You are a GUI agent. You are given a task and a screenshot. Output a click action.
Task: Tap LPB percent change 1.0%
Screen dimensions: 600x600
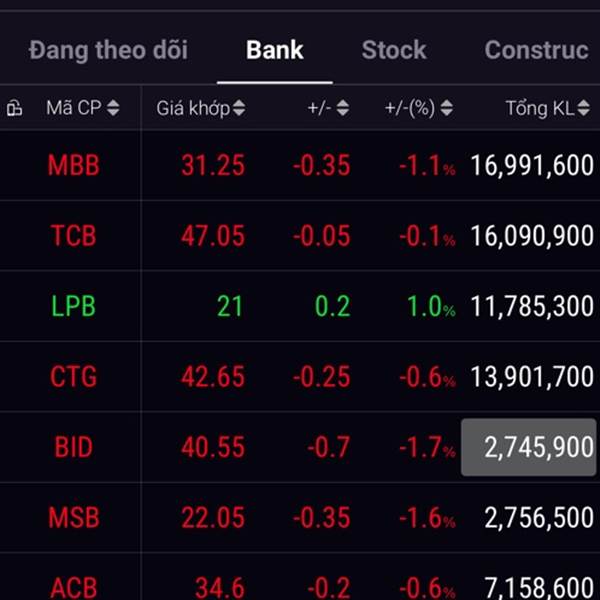point(431,306)
